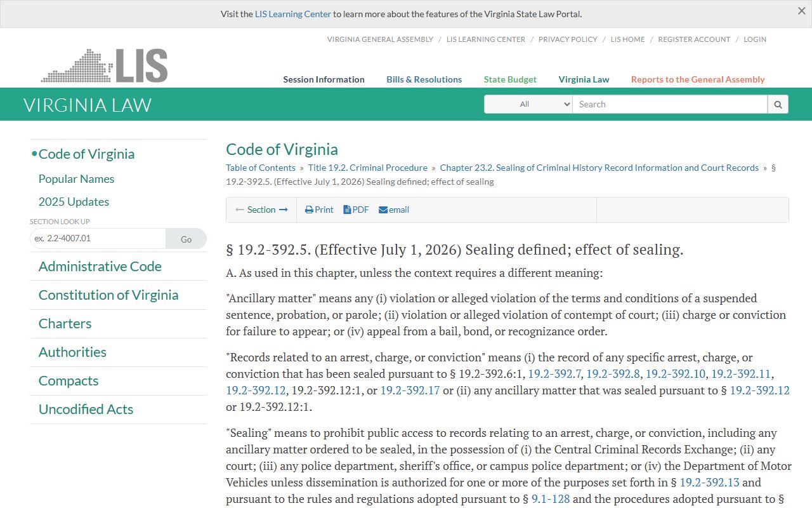This screenshot has width=812, height=508.
Task: Click the Search text field
Action: (670, 105)
